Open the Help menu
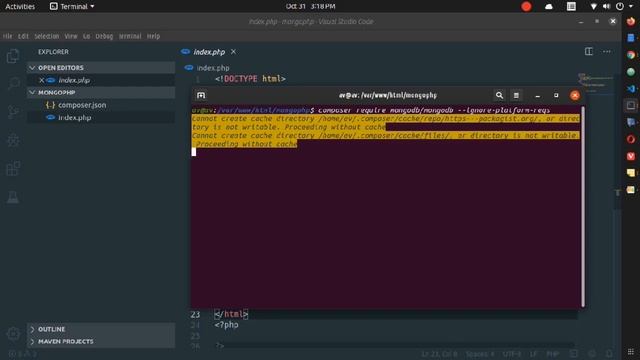Image resolution: width=640 pixels, height=360 pixels. tap(153, 36)
